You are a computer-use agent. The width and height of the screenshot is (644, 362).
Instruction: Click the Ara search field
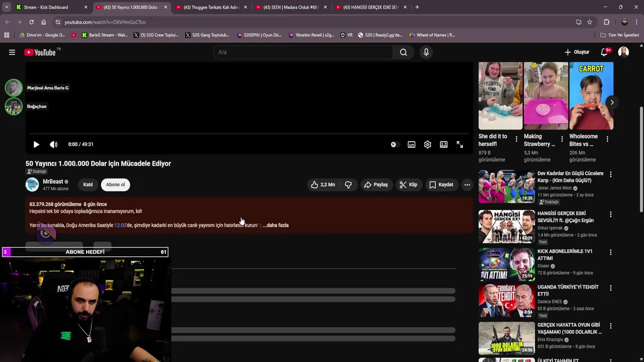click(x=303, y=52)
